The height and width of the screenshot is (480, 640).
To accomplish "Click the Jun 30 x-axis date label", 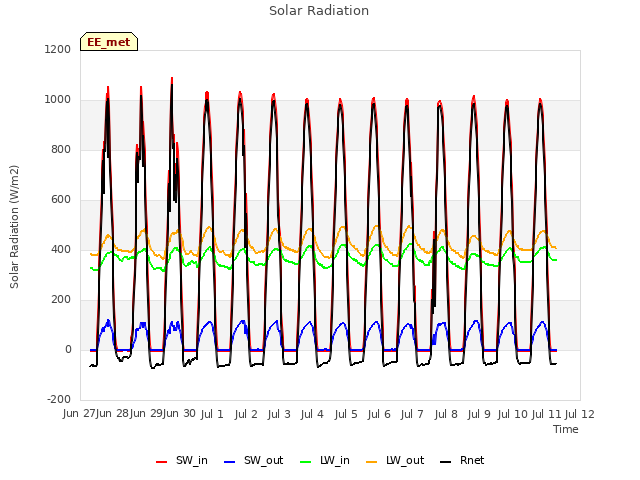I will coord(179,414).
